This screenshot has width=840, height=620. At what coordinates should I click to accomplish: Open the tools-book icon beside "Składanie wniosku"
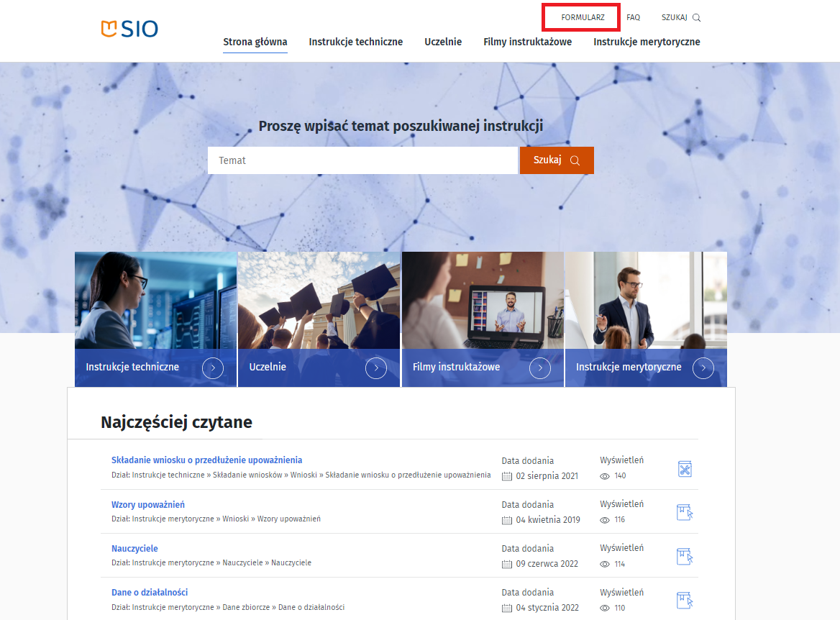pos(684,468)
